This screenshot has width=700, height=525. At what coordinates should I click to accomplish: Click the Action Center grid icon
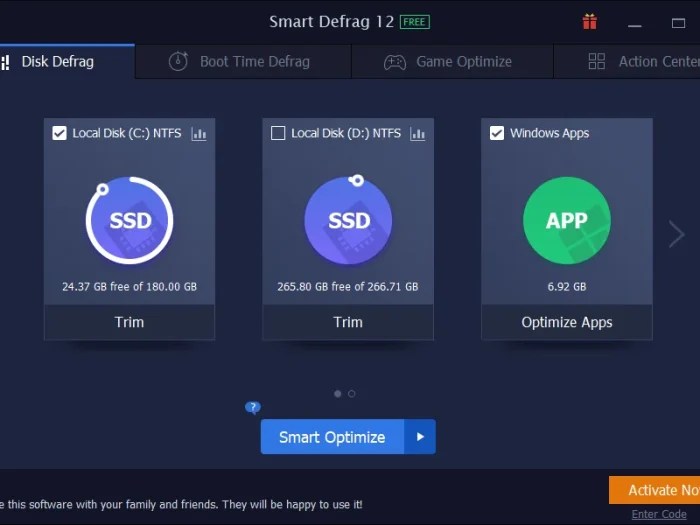pyautogui.click(x=596, y=61)
